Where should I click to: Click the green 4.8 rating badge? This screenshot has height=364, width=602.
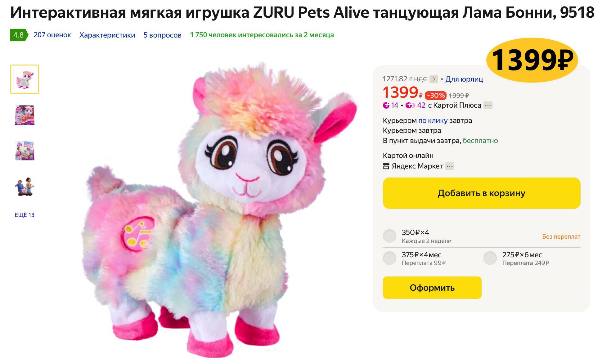[x=18, y=35]
